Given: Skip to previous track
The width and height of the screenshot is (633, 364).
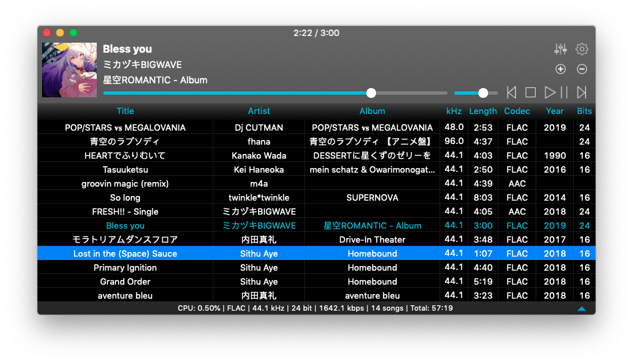Looking at the screenshot, I should coord(512,93).
